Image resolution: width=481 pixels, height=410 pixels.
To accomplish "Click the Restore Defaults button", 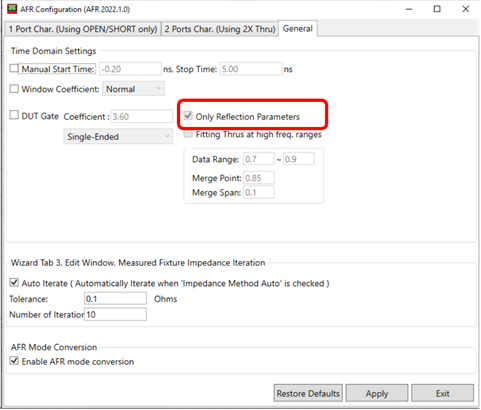I will 308,393.
